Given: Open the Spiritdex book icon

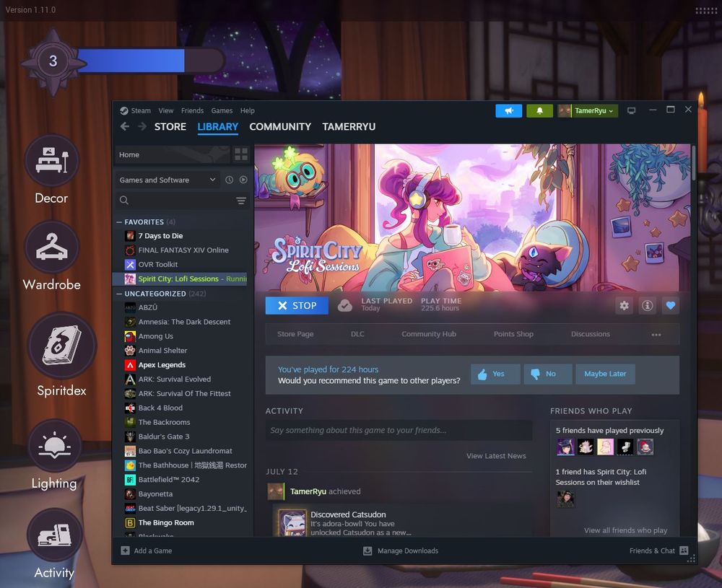Looking at the screenshot, I should pos(61,345).
